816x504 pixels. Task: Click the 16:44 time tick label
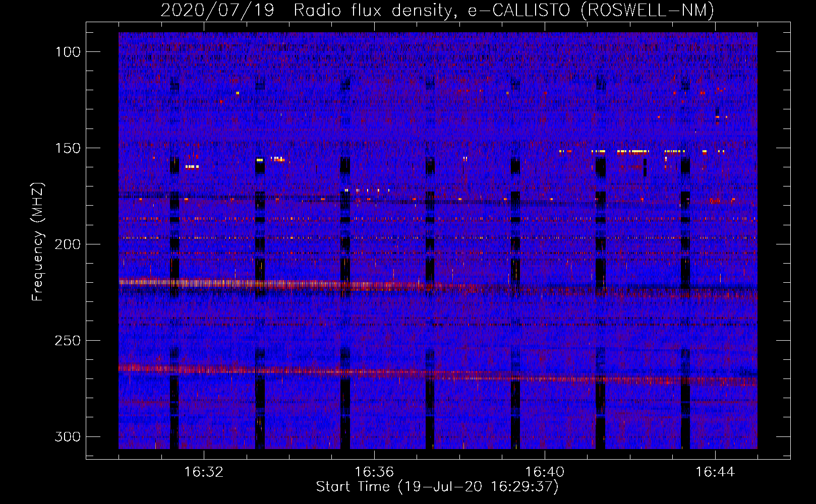point(715,472)
